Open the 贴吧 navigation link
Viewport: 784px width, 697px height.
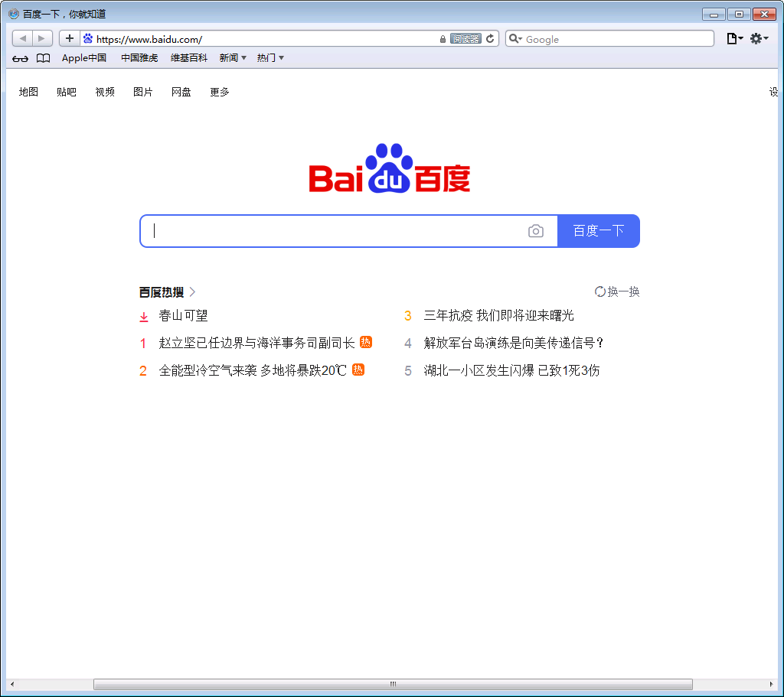click(x=67, y=92)
